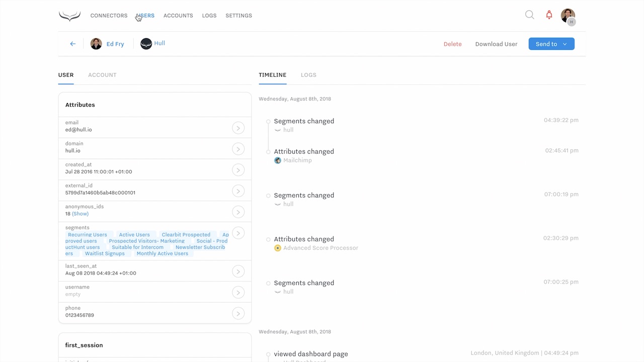
Task: Click Recurring Users segment tag
Action: [88, 235]
